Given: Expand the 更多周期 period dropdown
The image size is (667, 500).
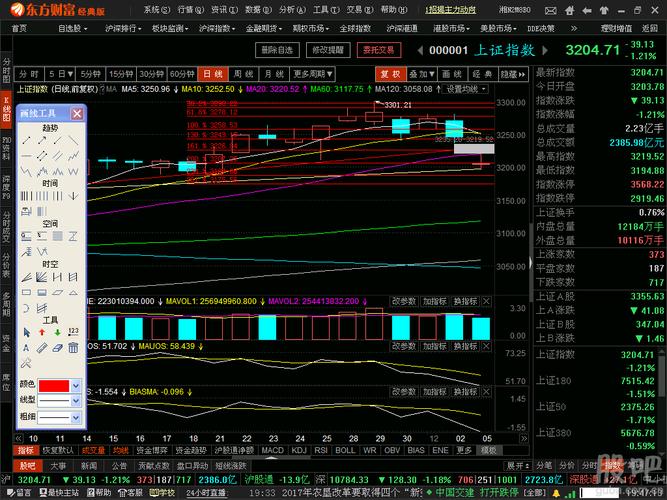Looking at the screenshot, I should [x=313, y=74].
